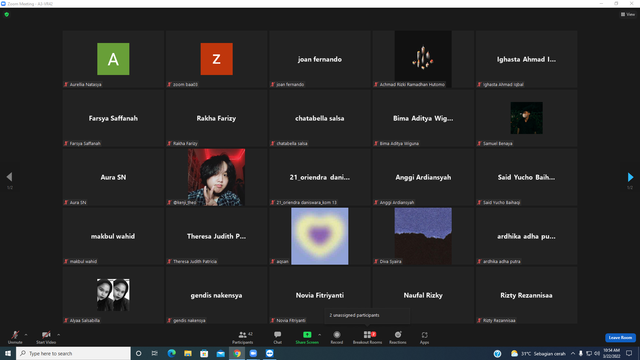This screenshot has height=360, width=640.
Task: Select Diva Syaira's tile
Action: (x=423, y=236)
